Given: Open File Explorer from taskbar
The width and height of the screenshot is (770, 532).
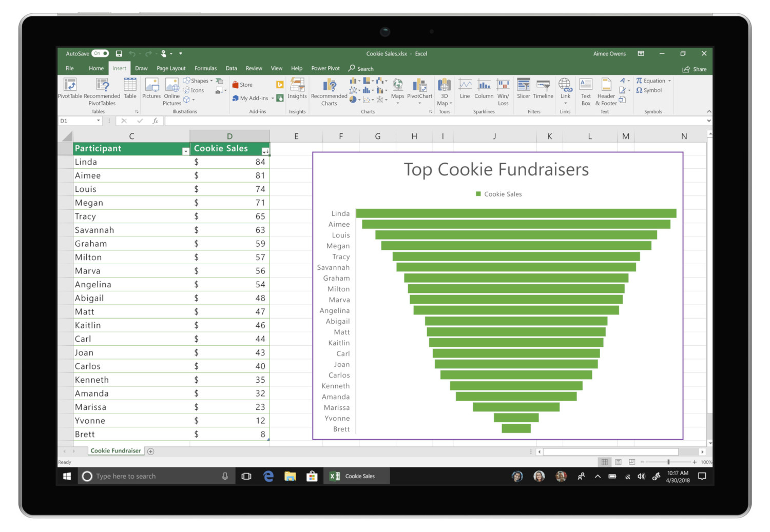Looking at the screenshot, I should (x=290, y=477).
